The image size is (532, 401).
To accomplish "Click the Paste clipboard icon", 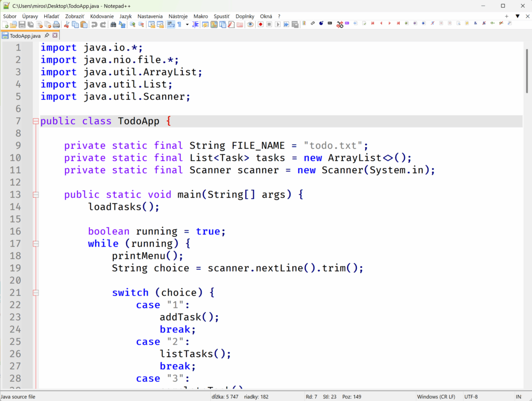I will [84, 24].
